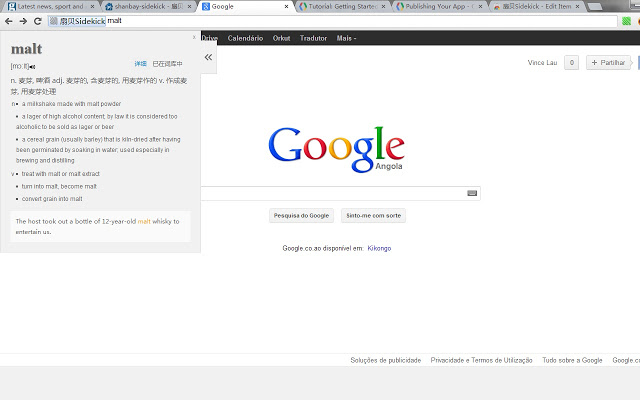Close the Google tab

click(286, 7)
